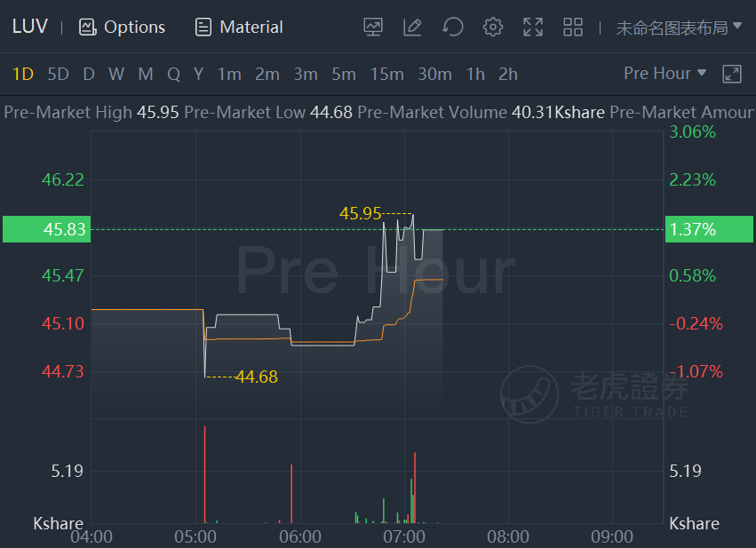Click the circular refresh icon
Viewport: 756px width, 548px height.
coord(453,27)
